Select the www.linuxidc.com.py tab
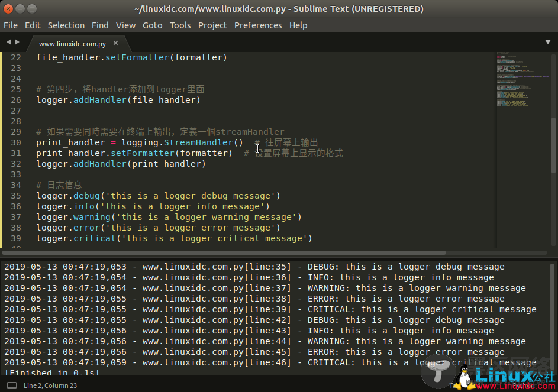Viewport: 558px width, 392px height. click(x=72, y=44)
